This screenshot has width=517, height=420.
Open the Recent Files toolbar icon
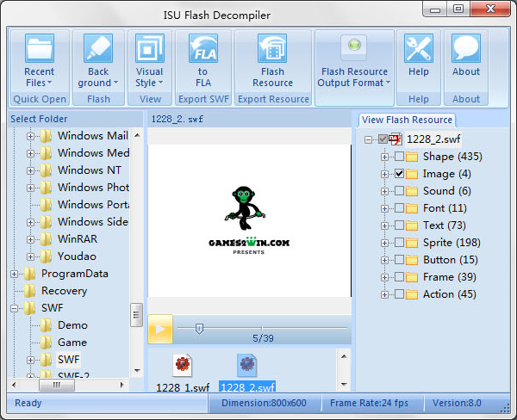[40, 49]
